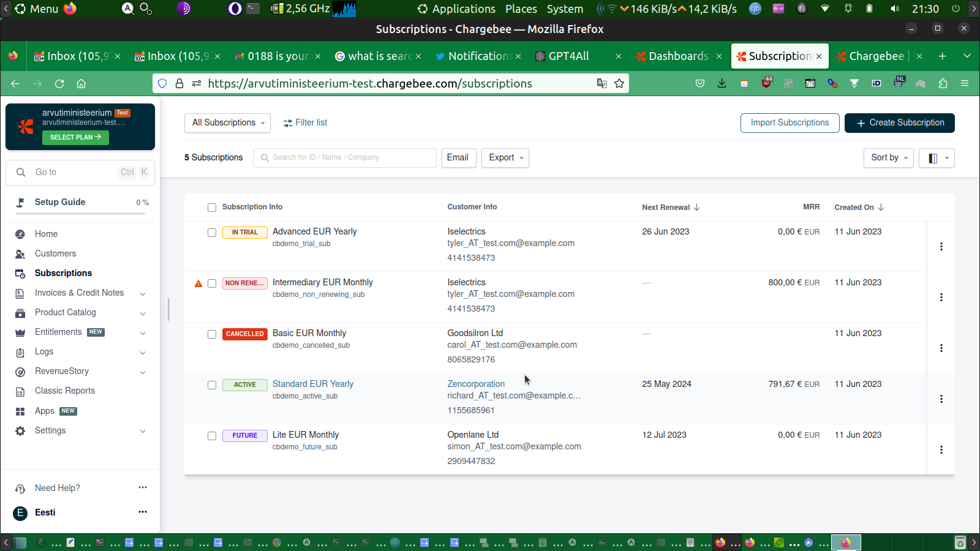Click the volume speaker icon in system tray
Screen dimensions: 980x551
tap(895, 9)
